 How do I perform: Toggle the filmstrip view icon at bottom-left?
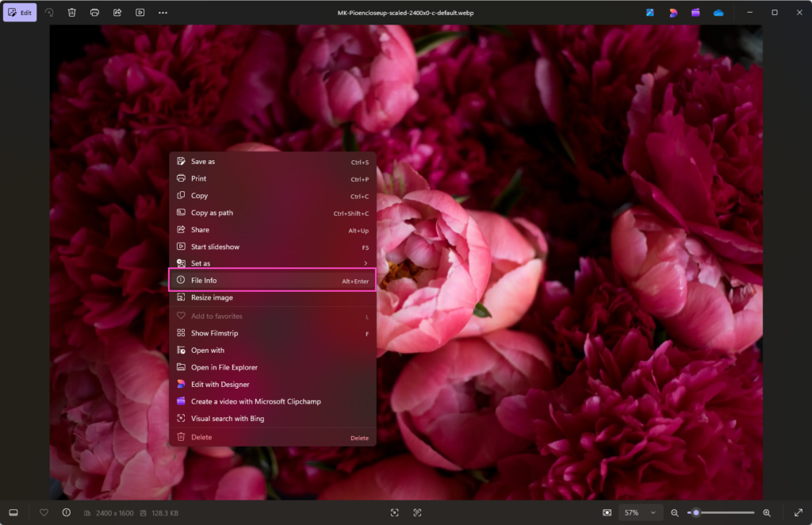(x=13, y=512)
